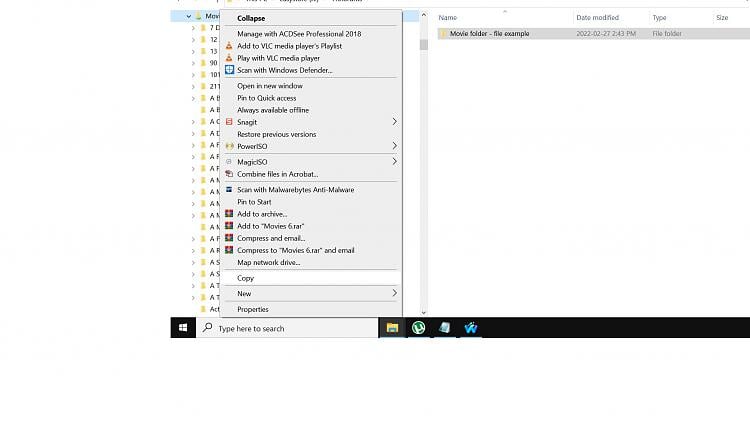The image size is (750, 422).
Task: Click the File folder type cell
Action: [667, 33]
